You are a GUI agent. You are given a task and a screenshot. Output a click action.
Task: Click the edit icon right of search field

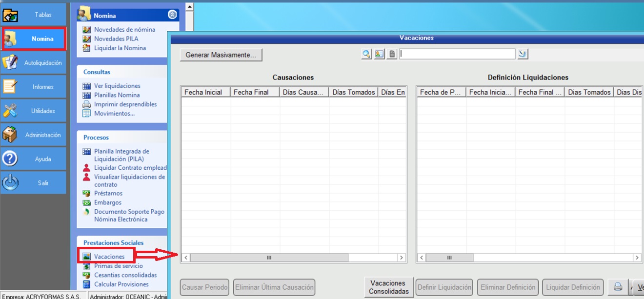pos(523,54)
